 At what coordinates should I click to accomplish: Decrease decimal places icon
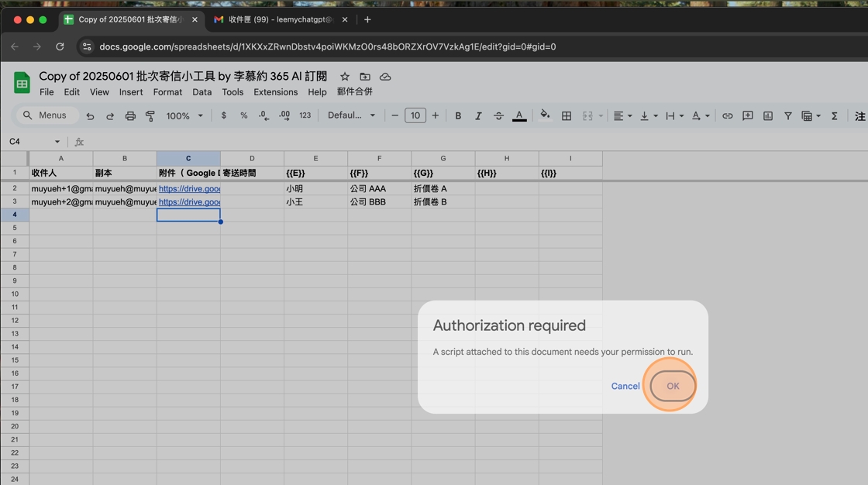[264, 115]
